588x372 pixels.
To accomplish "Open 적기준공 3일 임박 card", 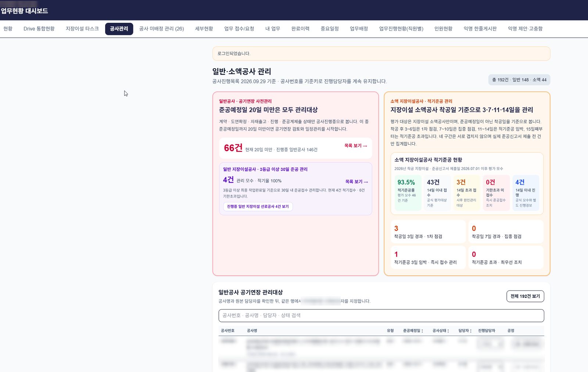I will coord(428,257).
